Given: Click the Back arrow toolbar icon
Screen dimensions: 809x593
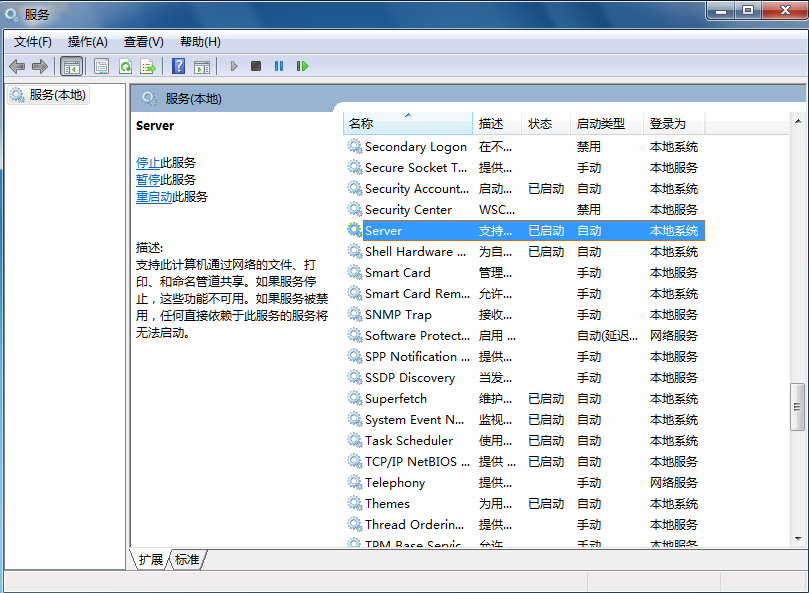Looking at the screenshot, I should (17, 66).
